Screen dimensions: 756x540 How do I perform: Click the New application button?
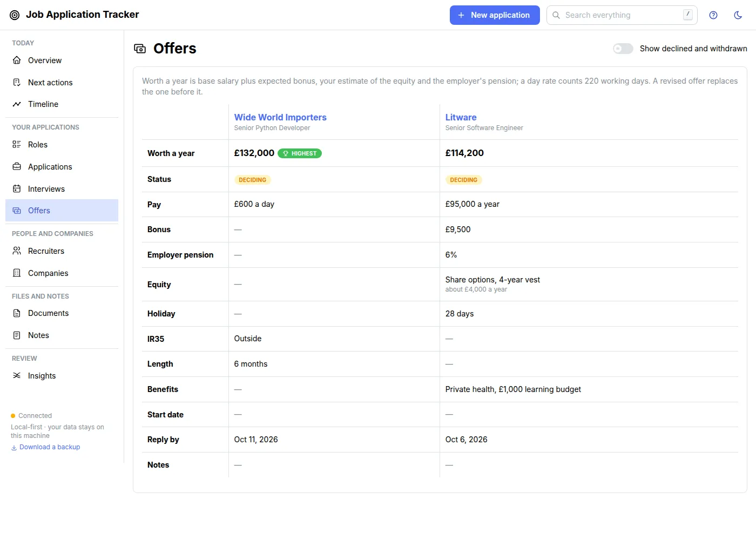(495, 15)
